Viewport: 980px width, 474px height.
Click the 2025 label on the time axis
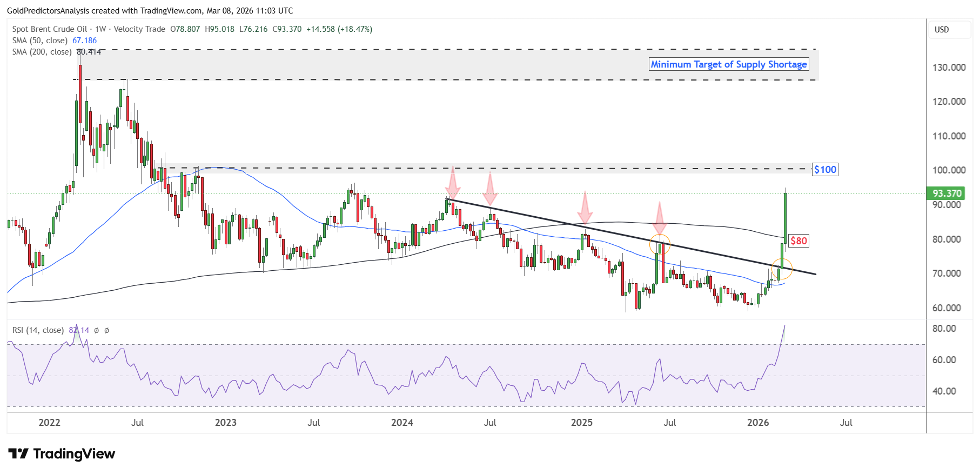(x=582, y=423)
